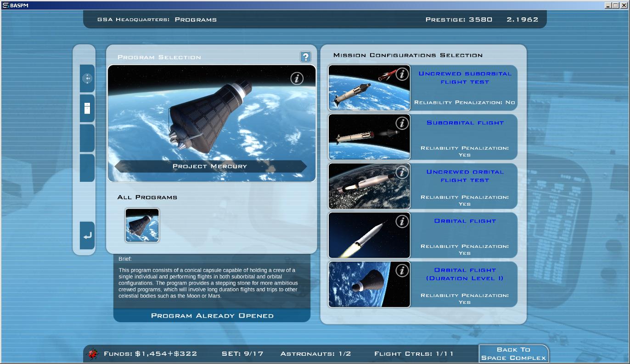This screenshot has height=364, width=630.
Task: Click the date 2.1962 in header
Action: 523,20
